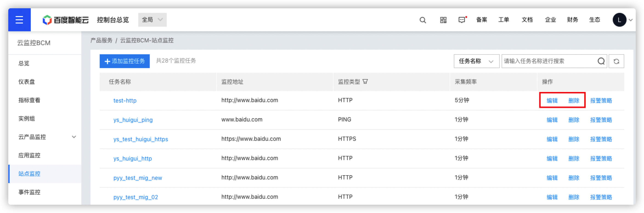Click 报警策略 for test-http
The height and width of the screenshot is (213, 644).
(x=601, y=101)
